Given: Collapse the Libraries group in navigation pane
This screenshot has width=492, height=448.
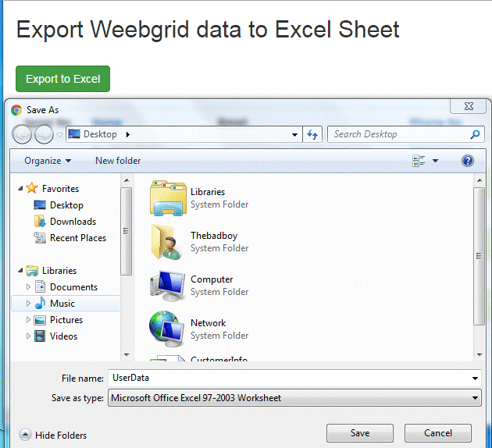Looking at the screenshot, I should [x=20, y=271].
